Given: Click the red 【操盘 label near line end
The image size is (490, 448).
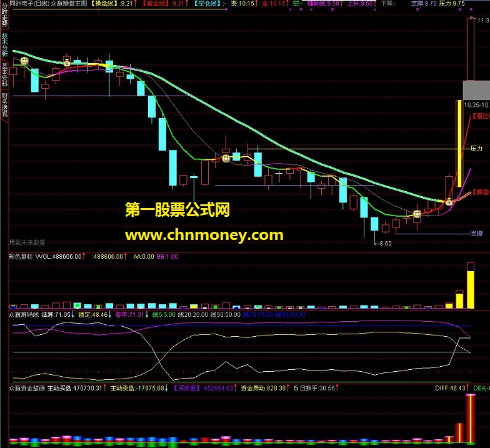Looking at the screenshot, I should click(481, 192).
